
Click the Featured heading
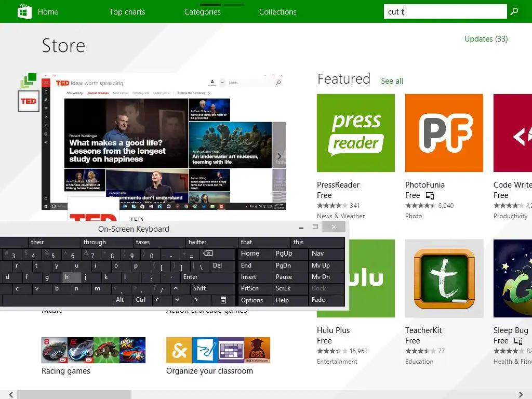(x=344, y=79)
